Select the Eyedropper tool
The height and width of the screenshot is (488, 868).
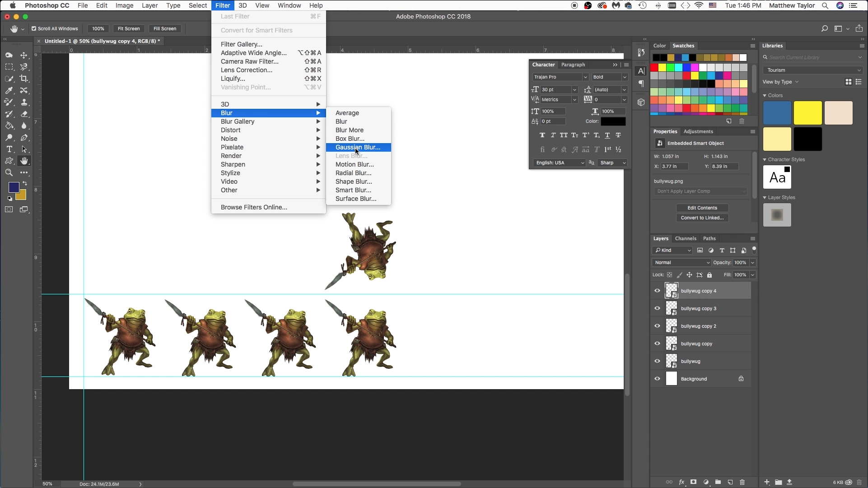click(x=9, y=90)
